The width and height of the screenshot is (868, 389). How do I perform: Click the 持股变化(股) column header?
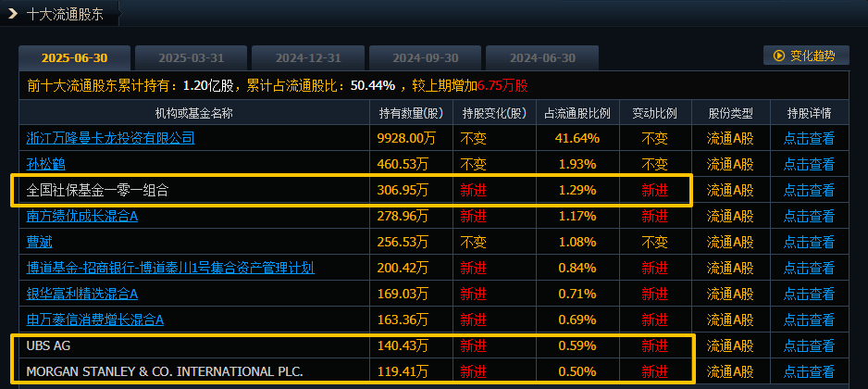pos(494,113)
